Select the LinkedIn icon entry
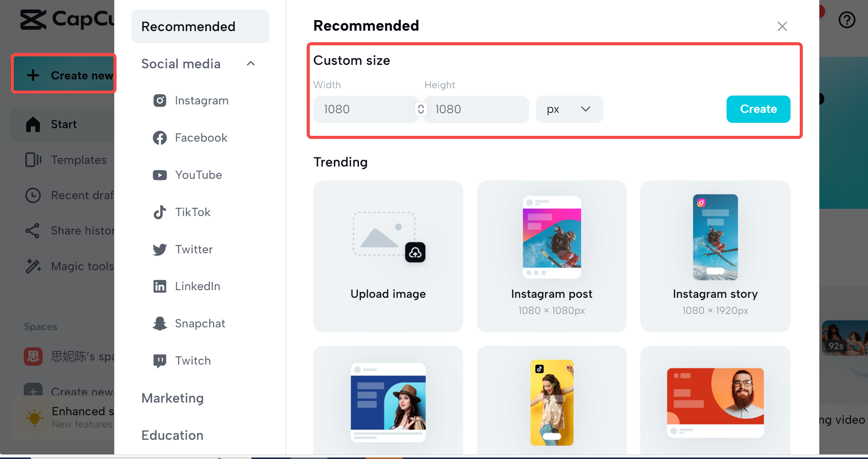 pyautogui.click(x=160, y=286)
